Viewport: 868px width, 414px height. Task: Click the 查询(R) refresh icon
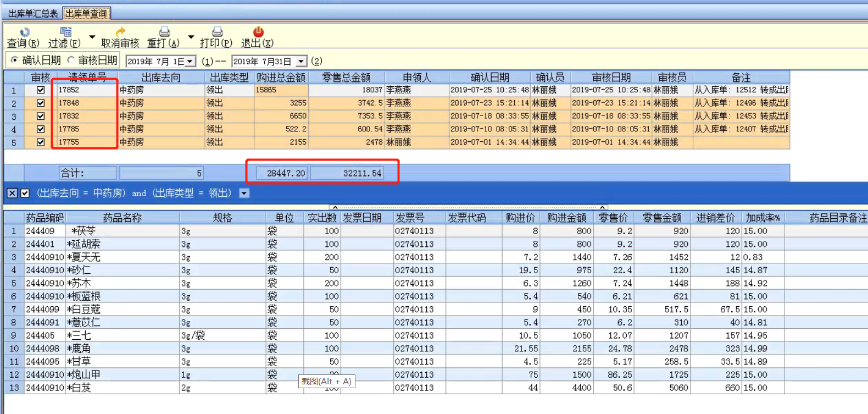coord(25,32)
